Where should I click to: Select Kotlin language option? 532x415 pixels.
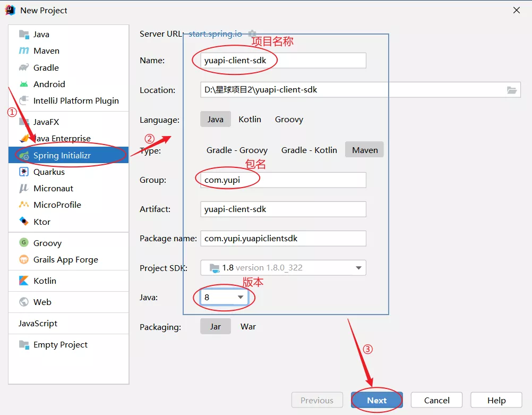pos(250,119)
